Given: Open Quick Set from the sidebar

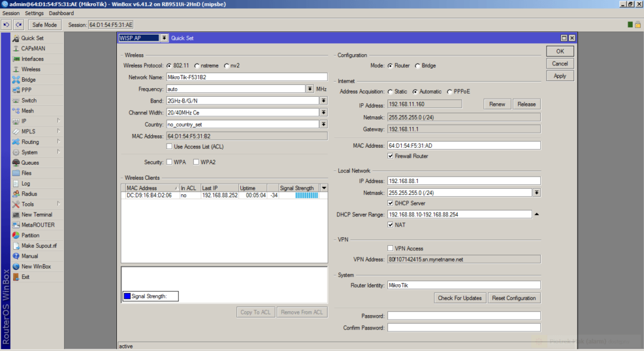Looking at the screenshot, I should click(x=32, y=38).
